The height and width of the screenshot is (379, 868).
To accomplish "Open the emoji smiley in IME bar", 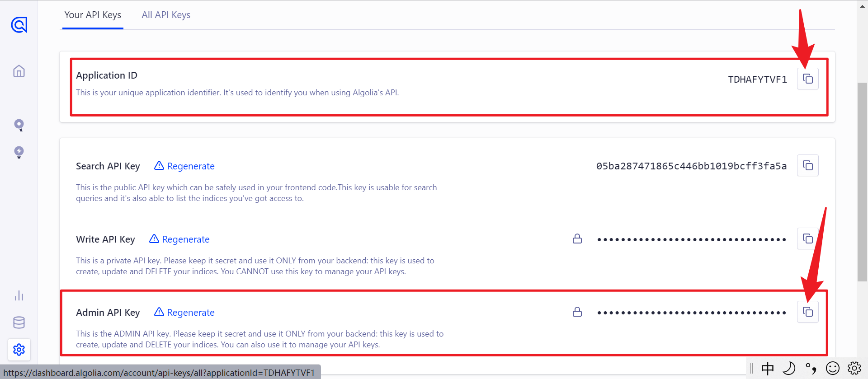I will tap(833, 369).
